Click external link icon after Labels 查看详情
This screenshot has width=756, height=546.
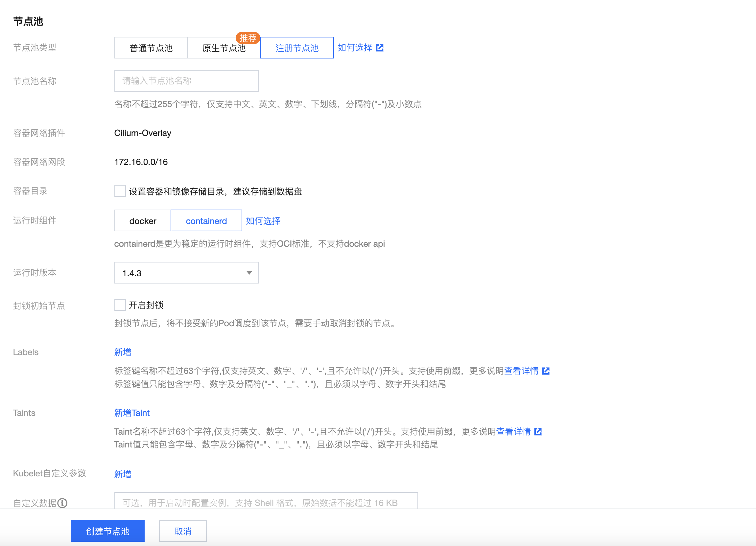(x=546, y=371)
